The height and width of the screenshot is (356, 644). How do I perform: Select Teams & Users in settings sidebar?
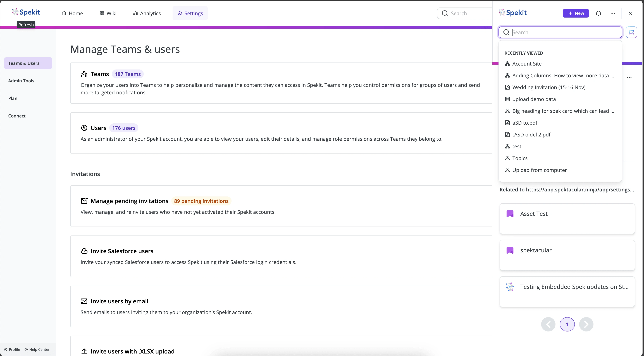28,63
